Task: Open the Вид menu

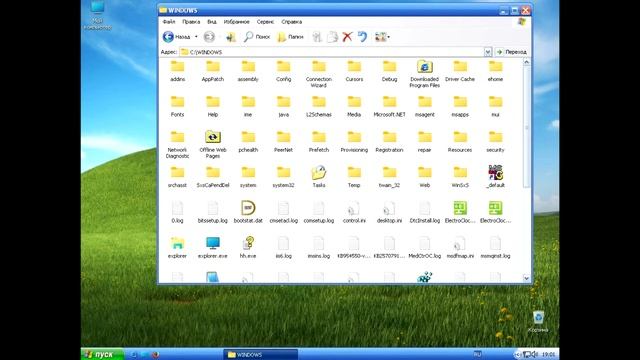Action: pos(211,22)
